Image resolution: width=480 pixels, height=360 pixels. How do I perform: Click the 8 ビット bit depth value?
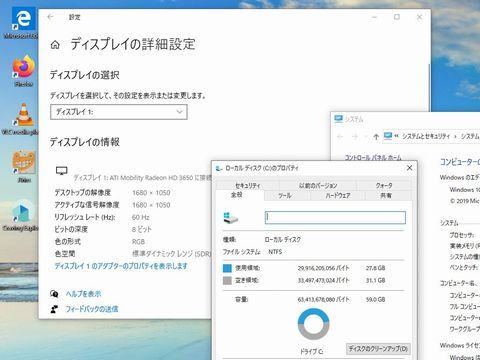coord(142,229)
